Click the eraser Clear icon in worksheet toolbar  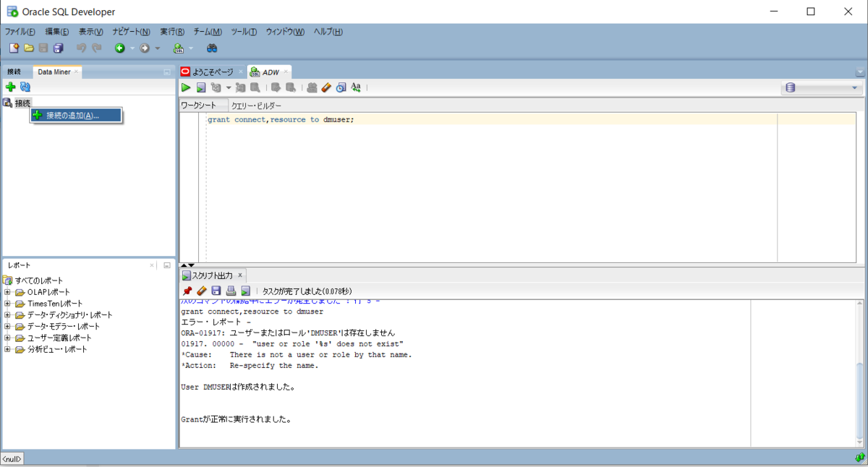pyautogui.click(x=326, y=87)
